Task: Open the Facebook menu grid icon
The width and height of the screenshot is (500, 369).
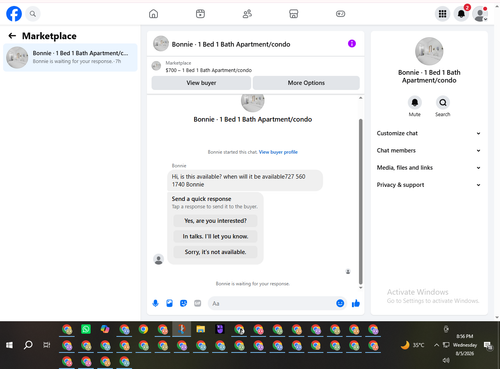Action: pyautogui.click(x=442, y=14)
